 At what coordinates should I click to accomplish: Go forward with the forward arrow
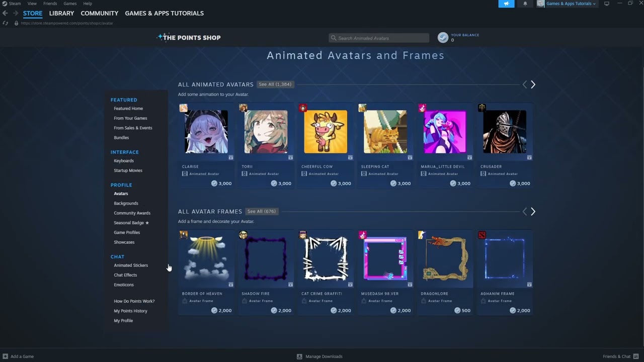tap(16, 13)
